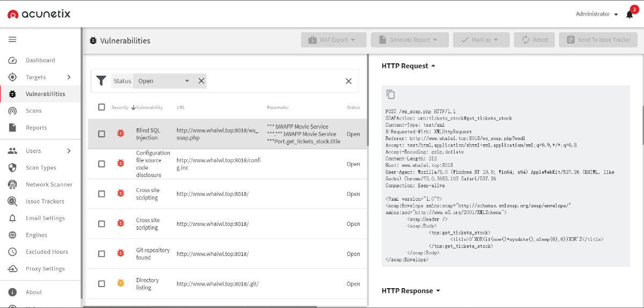Click the filter funnel icon

coord(101,81)
